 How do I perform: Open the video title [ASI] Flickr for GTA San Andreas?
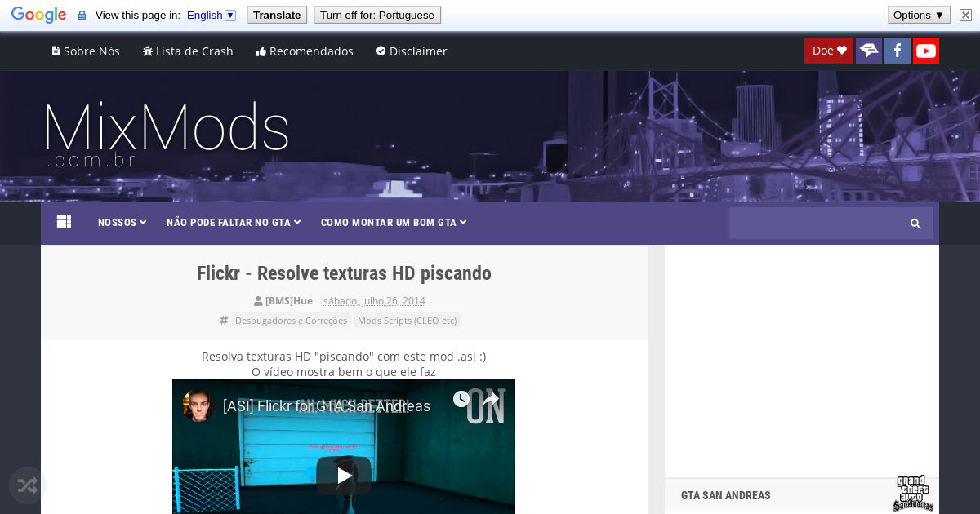pyautogui.click(x=327, y=405)
